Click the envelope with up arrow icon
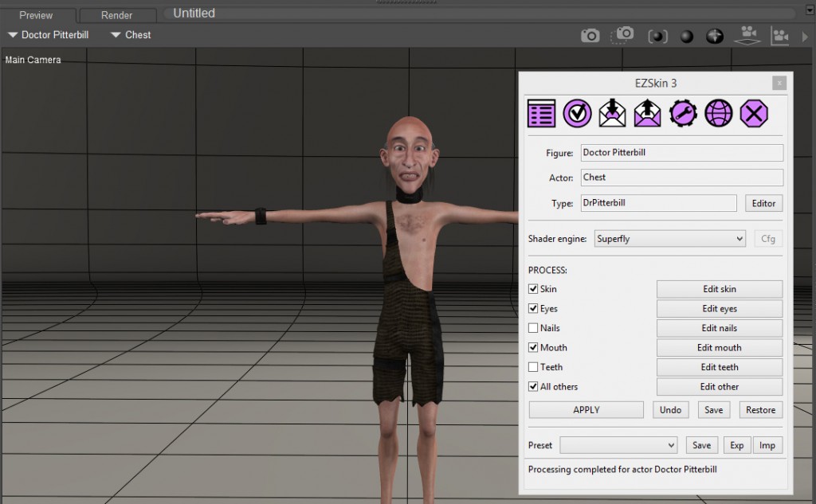This screenshot has width=816, height=504. tap(647, 114)
